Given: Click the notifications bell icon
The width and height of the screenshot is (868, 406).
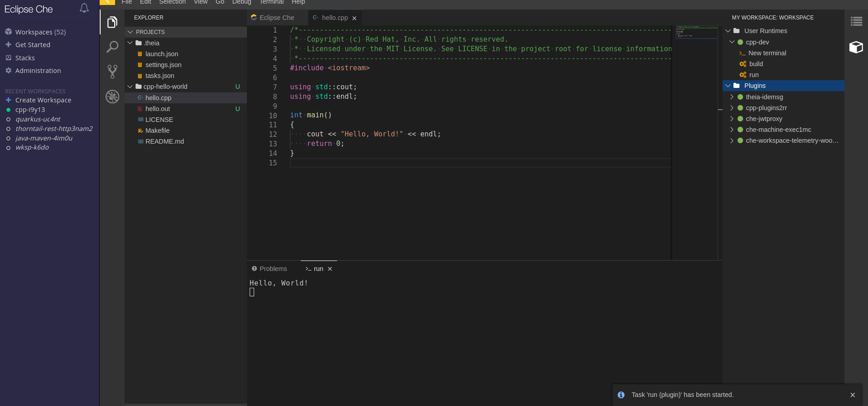Looking at the screenshot, I should click(x=84, y=8).
